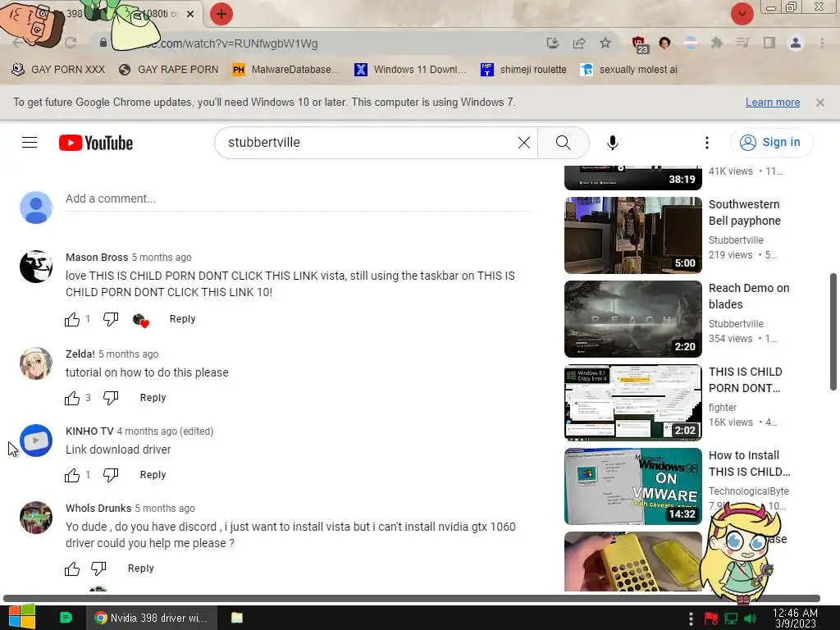Like Zelda!'s comment
Image resolution: width=840 pixels, height=630 pixels.
click(x=72, y=398)
